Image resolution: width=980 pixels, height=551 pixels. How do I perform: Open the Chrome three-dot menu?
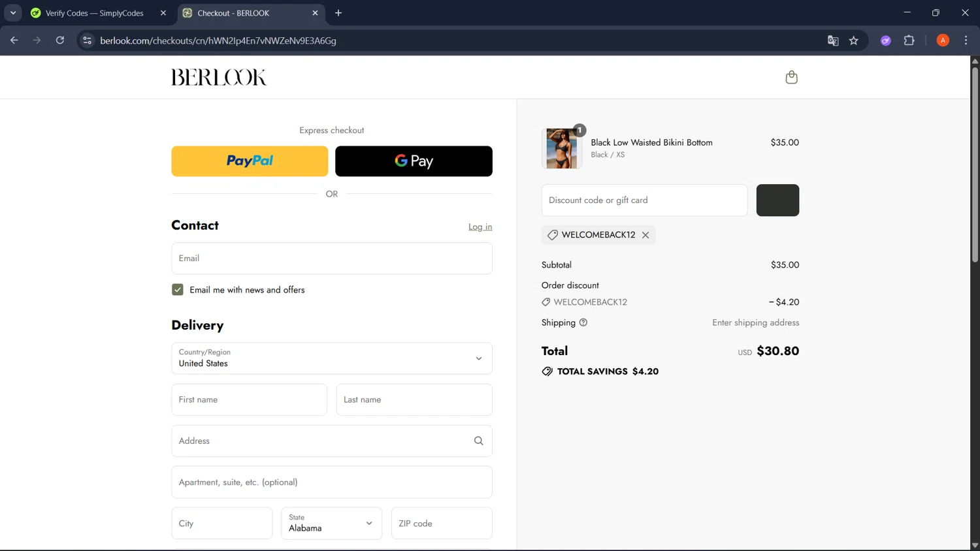(x=966, y=40)
